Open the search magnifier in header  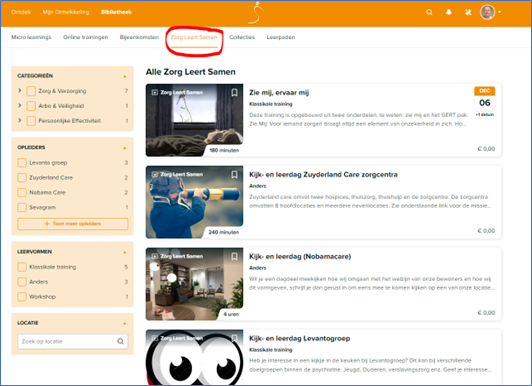click(429, 12)
